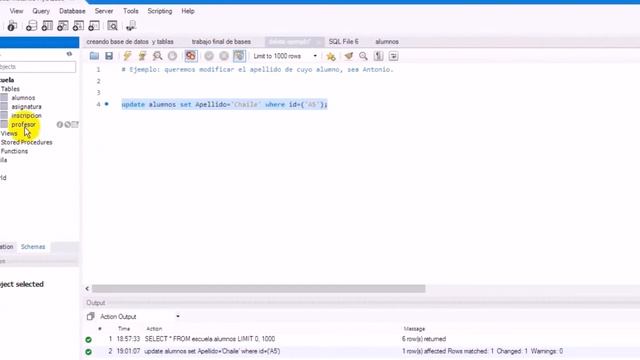Viewport: 640px width, 360px height.
Task: Open the 'trabajo final de bases' tab
Action: 221,42
